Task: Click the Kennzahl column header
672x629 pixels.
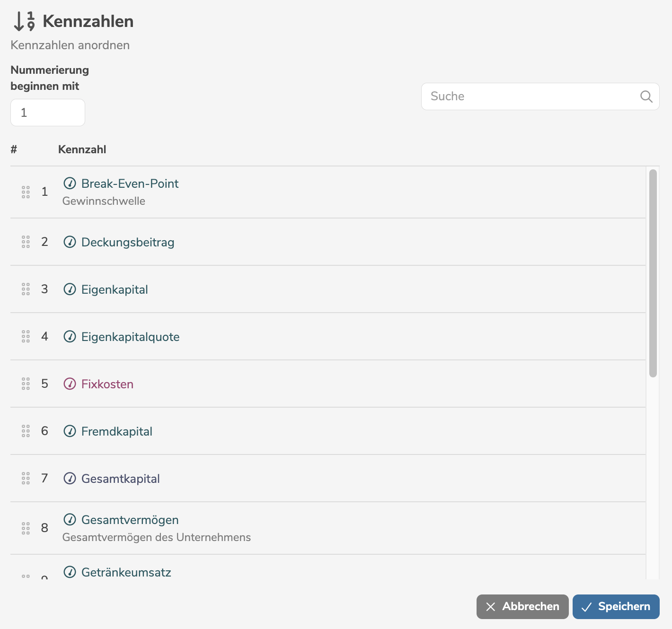Action: tap(82, 149)
